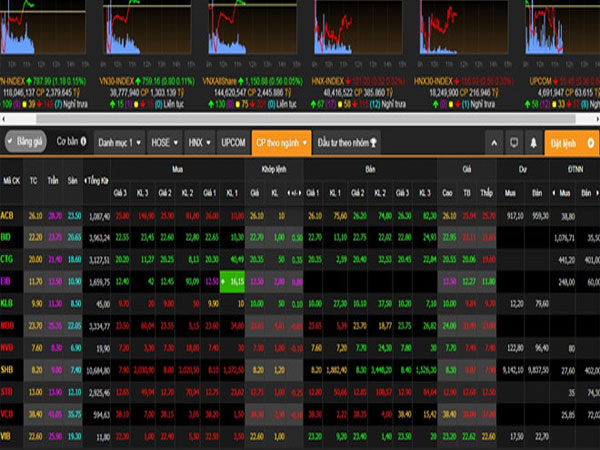Click the monitor display icon
Image resolution: width=600 pixels, height=450 pixels.
click(x=514, y=143)
